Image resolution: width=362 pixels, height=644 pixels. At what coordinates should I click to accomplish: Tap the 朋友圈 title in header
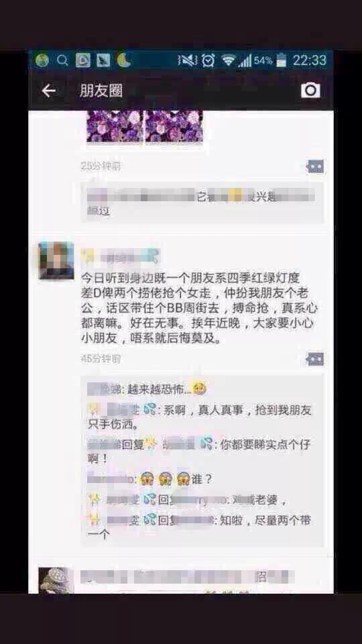tap(101, 91)
